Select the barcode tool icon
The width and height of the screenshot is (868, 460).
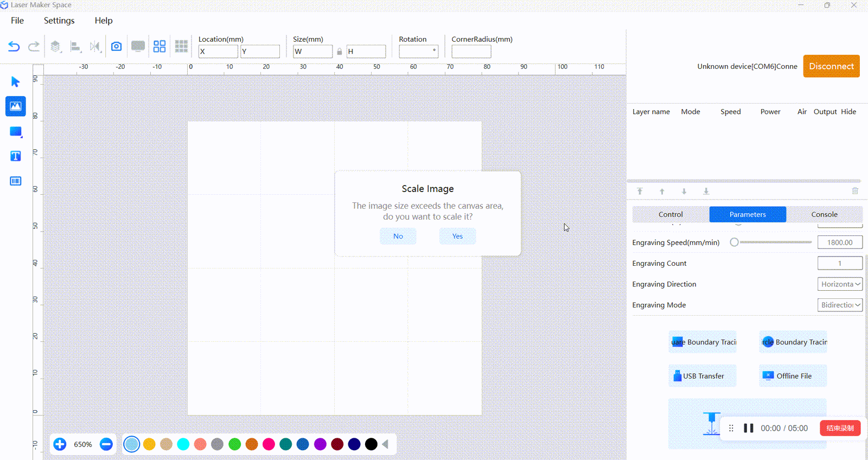(16, 181)
